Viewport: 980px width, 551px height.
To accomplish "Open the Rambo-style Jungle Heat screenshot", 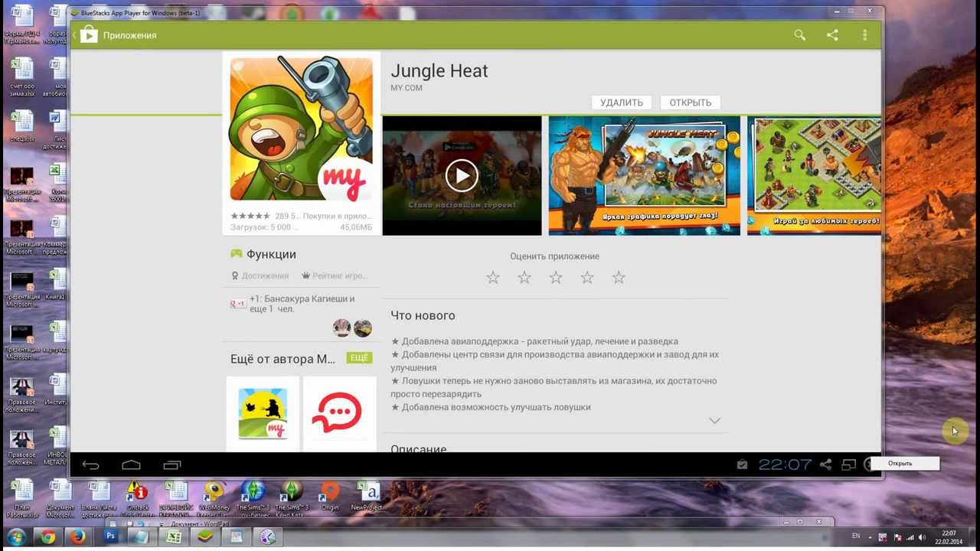I will click(644, 176).
